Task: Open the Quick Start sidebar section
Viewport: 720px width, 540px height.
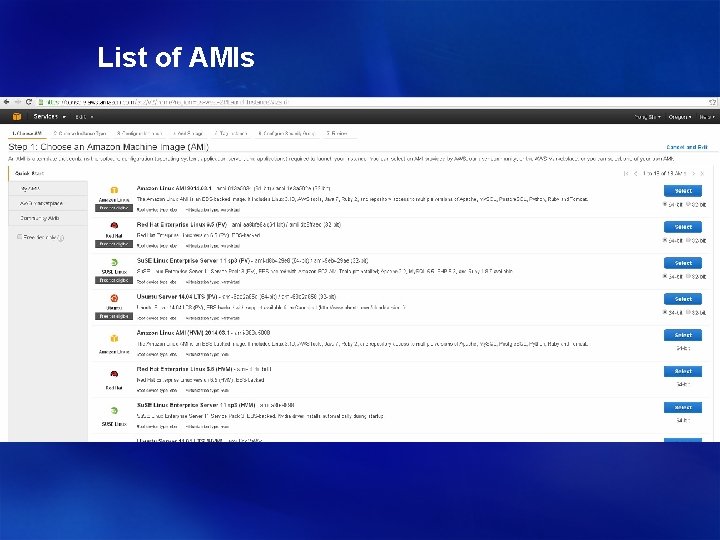Action: click(48, 174)
